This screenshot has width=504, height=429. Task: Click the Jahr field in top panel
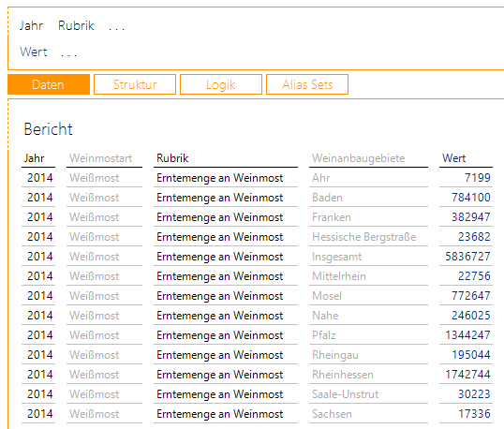point(31,25)
